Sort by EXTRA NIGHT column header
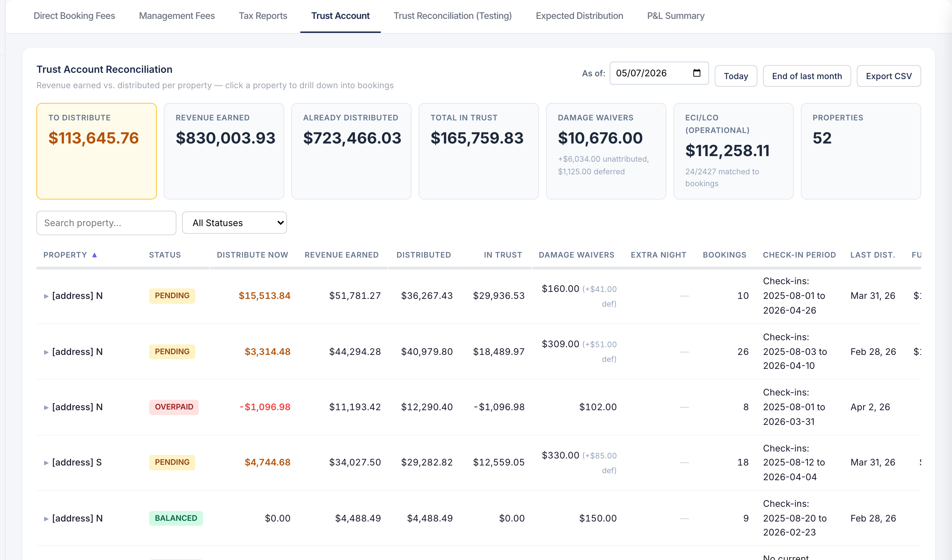952x560 pixels. [658, 255]
